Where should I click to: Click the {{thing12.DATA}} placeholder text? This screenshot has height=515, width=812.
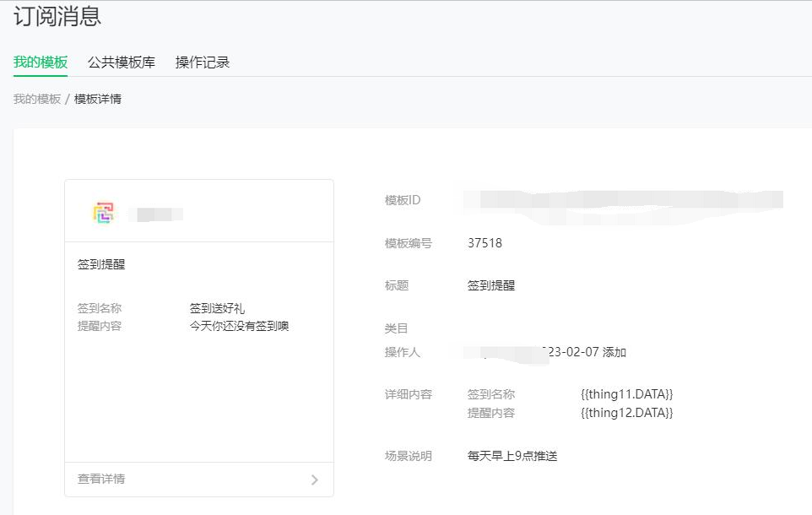point(626,413)
